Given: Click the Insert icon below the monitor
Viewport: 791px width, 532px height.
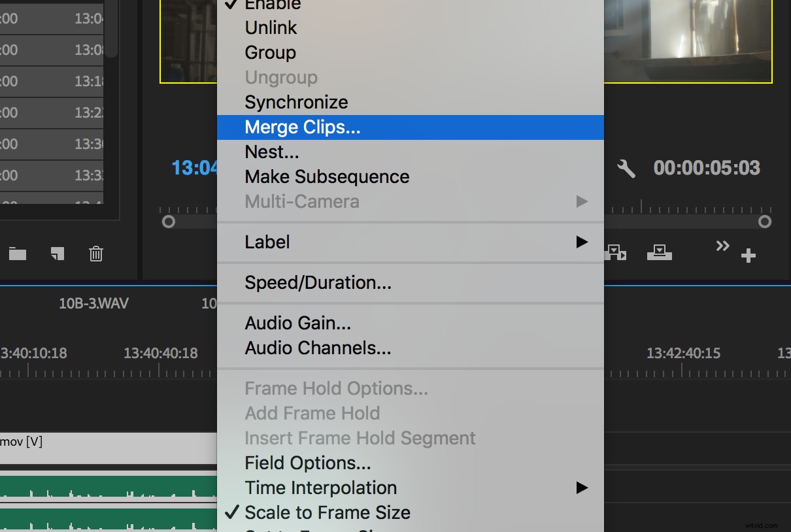Looking at the screenshot, I should point(615,253).
